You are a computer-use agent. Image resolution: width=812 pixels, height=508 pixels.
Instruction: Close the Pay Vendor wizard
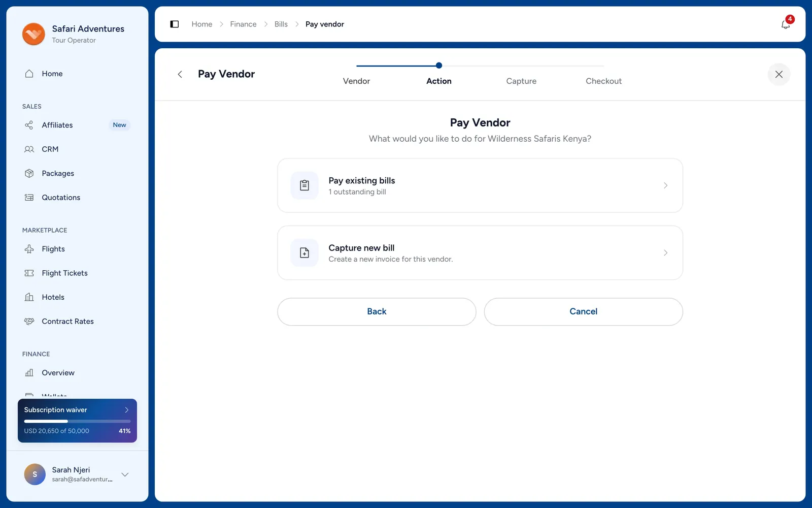[779, 74]
